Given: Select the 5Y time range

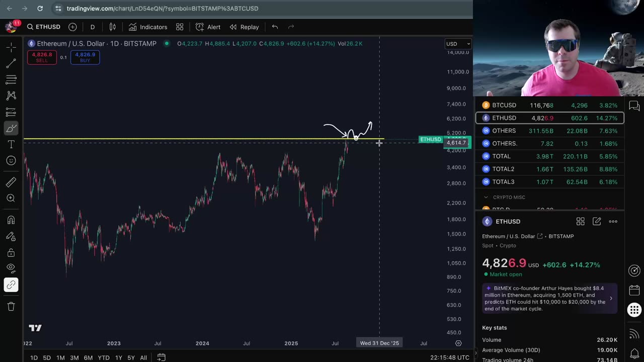Looking at the screenshot, I should coord(131,357).
